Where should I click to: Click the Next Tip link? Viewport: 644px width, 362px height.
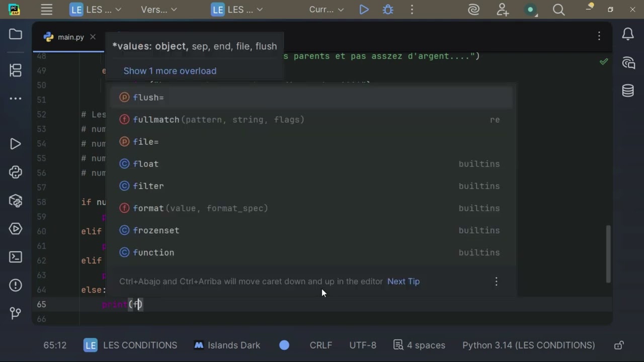click(404, 282)
